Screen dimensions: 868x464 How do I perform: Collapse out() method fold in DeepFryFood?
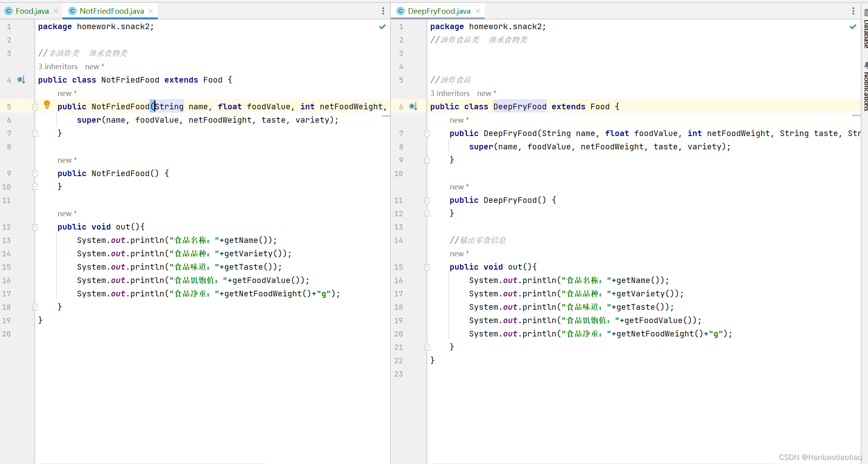tap(427, 267)
